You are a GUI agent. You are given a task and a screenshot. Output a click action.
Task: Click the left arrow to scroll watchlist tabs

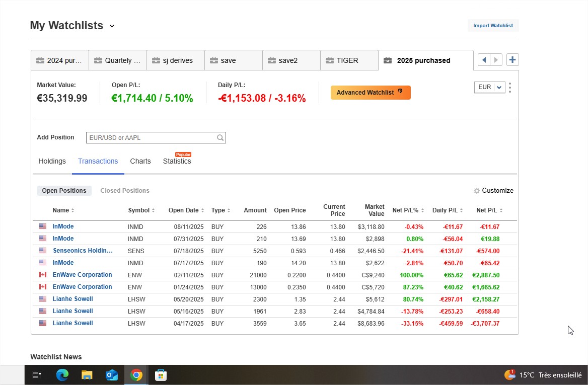coord(483,59)
